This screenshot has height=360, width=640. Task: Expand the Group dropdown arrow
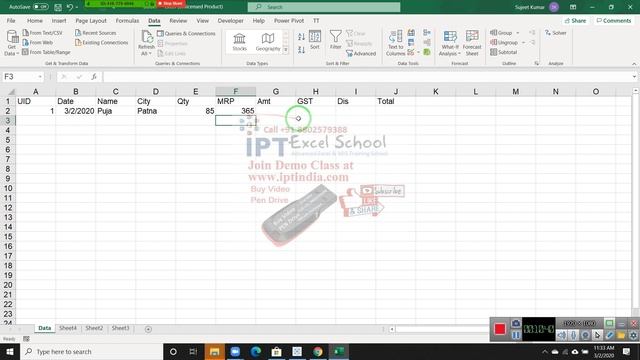(x=518, y=33)
